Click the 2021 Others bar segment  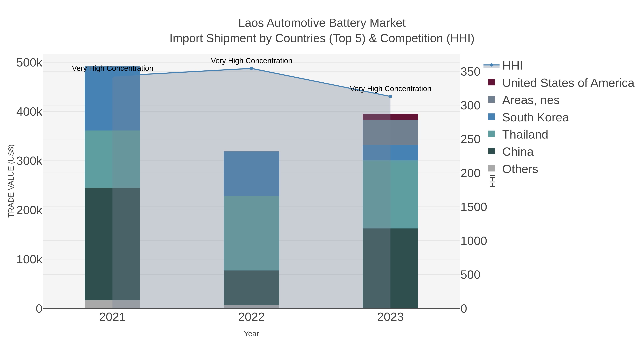click(113, 304)
